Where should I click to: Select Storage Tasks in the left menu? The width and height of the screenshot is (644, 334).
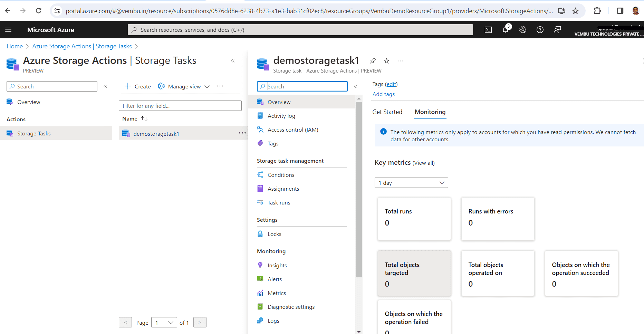56,133
